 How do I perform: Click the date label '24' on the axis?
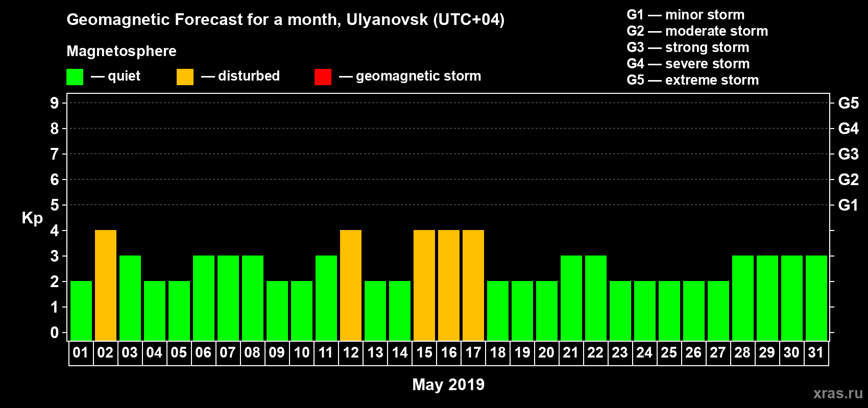tap(644, 353)
